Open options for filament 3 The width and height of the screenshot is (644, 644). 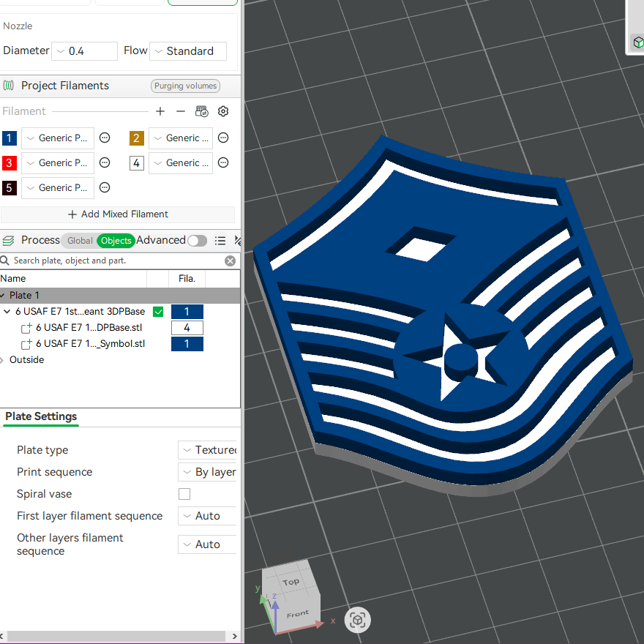(x=105, y=163)
